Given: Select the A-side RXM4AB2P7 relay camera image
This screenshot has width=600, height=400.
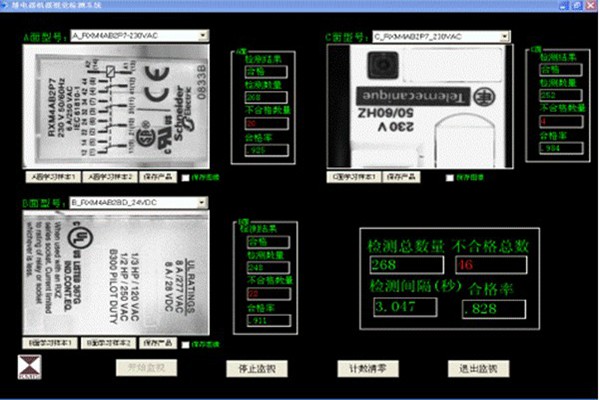Looking at the screenshot, I should coord(116,106).
